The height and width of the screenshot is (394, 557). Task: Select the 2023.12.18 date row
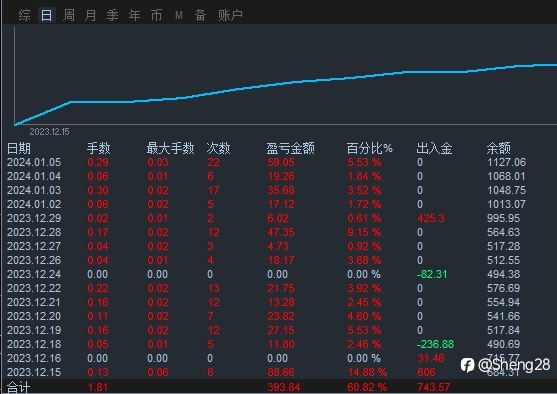tap(34, 344)
